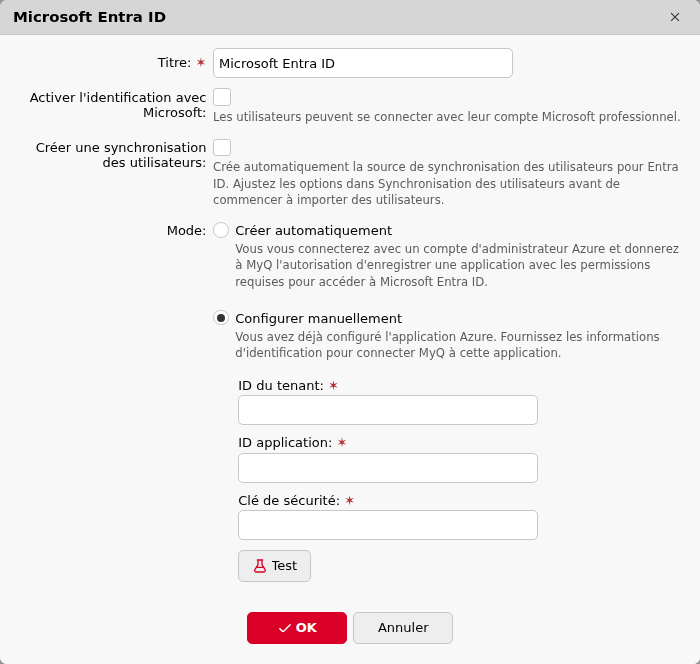Click the Clé de sécurité label

289,501
